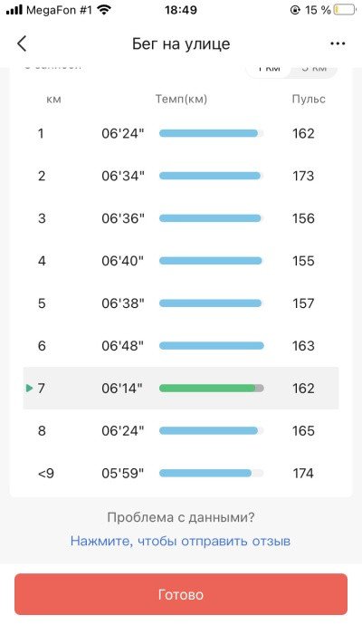Tap the battery indicator in status bar
This screenshot has height=644, width=362.
coord(344,10)
